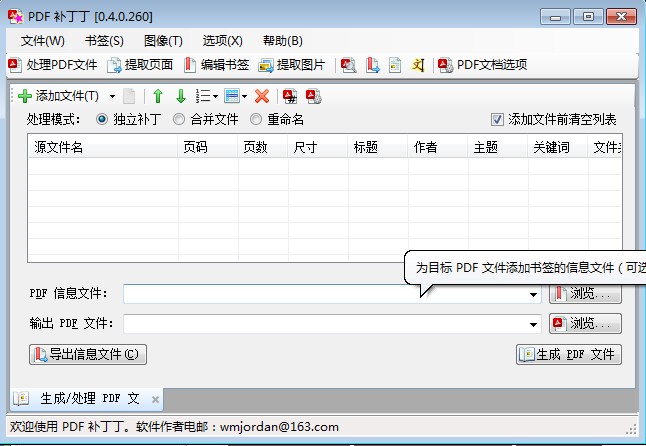
Task: Click the 主题 column header
Action: [497, 147]
